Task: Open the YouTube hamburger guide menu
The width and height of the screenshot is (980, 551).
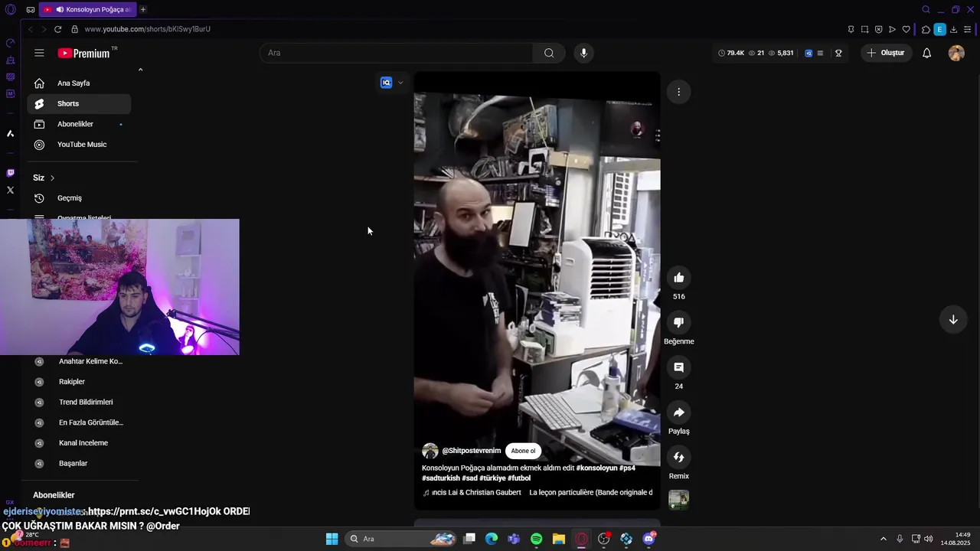Action: (x=39, y=53)
